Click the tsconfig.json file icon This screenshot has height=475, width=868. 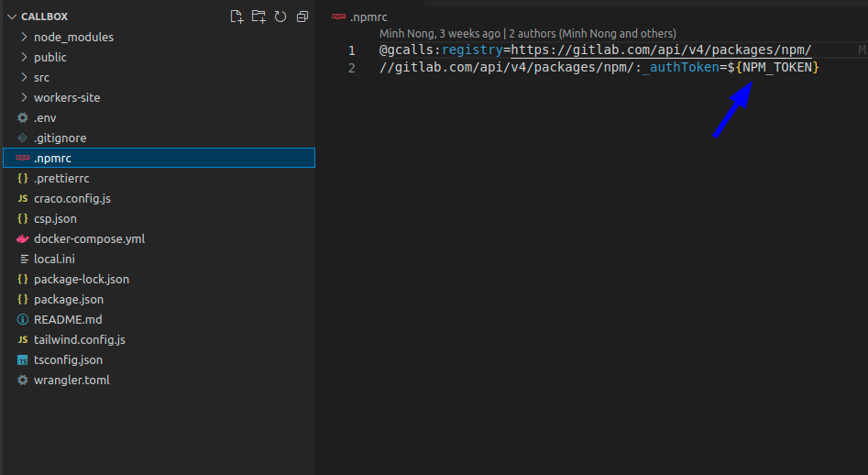tap(23, 359)
